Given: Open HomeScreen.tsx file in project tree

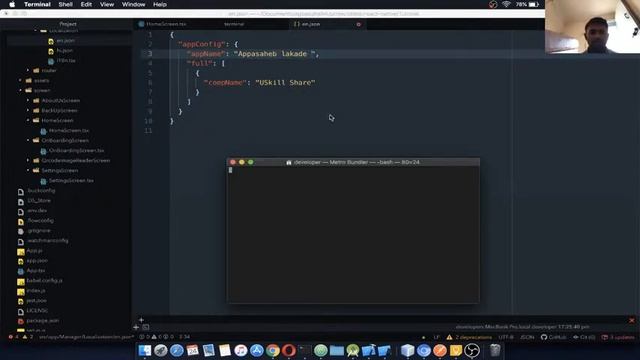Looking at the screenshot, I should (69, 131).
